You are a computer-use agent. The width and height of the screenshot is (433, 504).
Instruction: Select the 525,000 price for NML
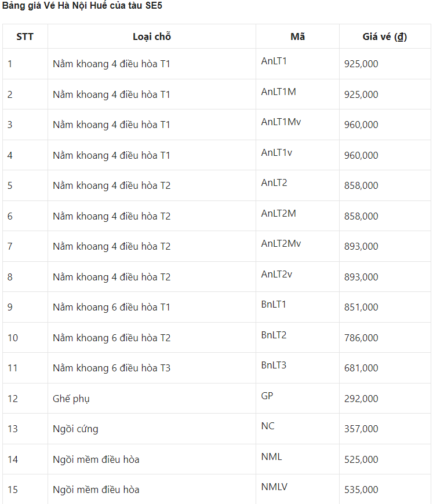tap(361, 459)
